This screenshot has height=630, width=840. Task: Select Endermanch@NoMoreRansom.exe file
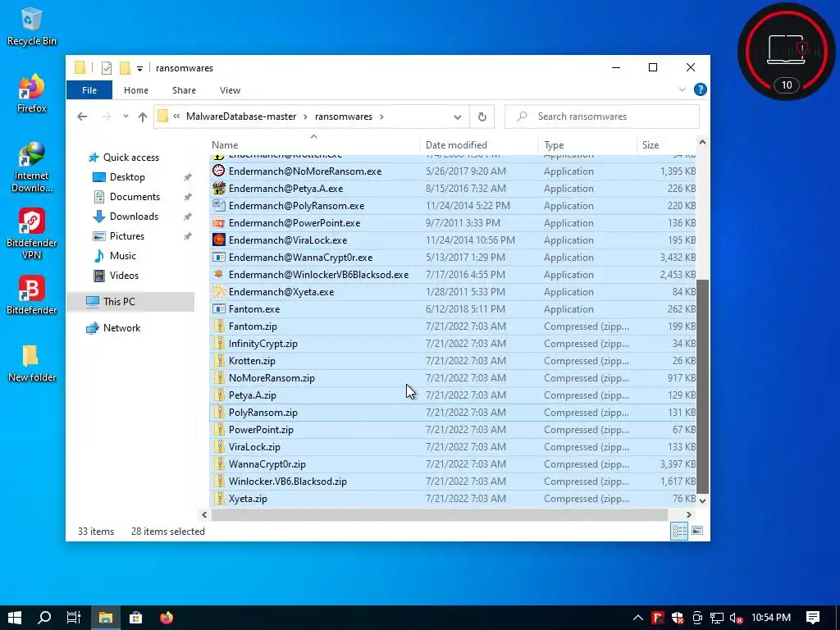pos(453,171)
